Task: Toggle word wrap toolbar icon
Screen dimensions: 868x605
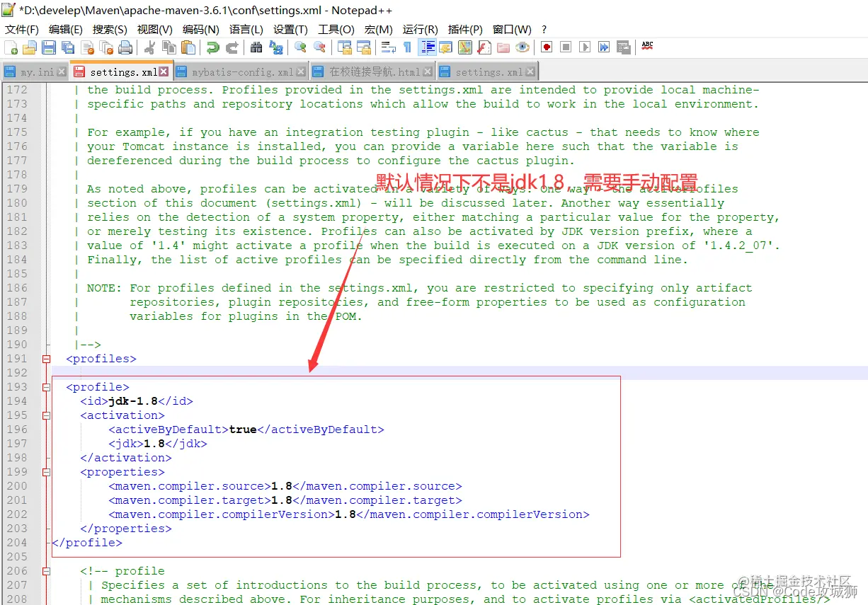Action: [x=388, y=47]
